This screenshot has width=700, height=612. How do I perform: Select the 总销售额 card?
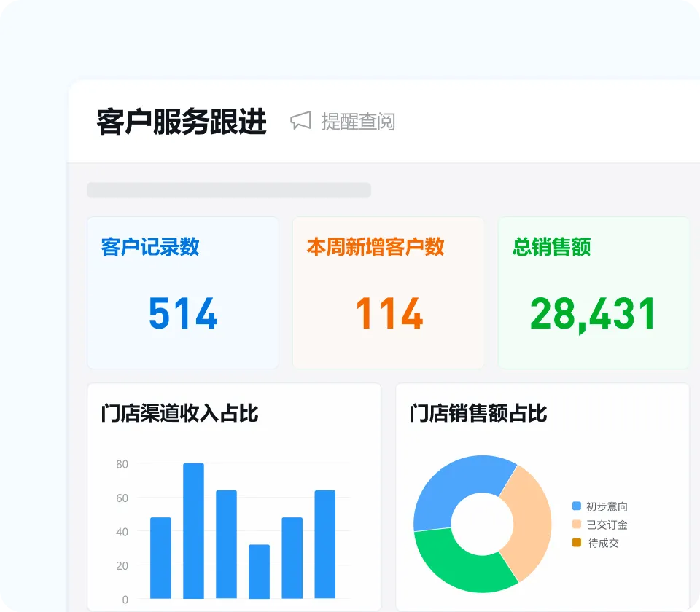click(x=594, y=291)
